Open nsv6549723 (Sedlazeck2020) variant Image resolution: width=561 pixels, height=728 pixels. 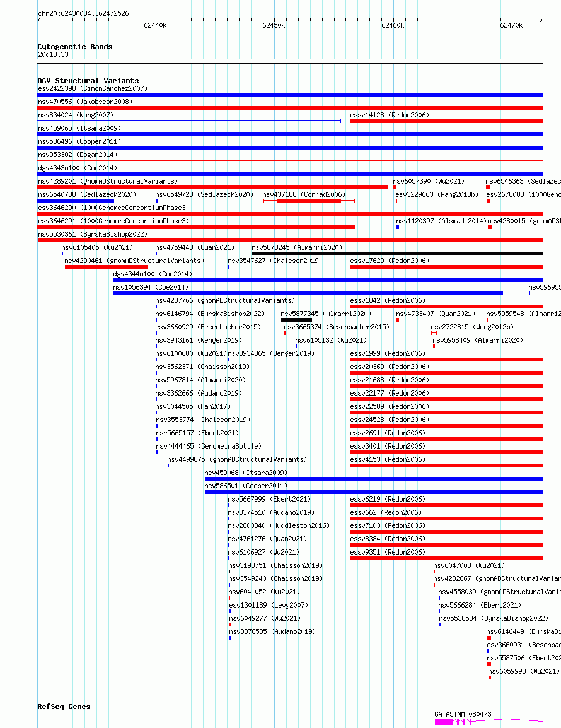(x=204, y=194)
